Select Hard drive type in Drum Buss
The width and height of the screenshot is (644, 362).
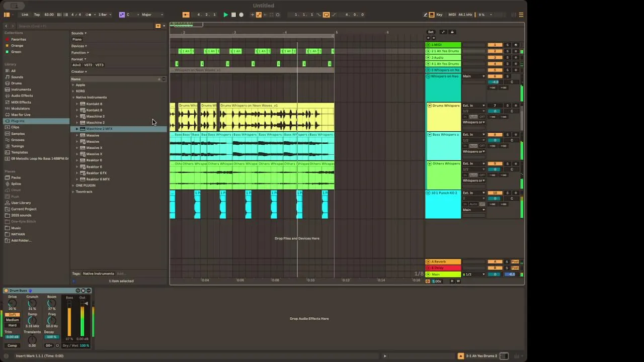(12, 325)
